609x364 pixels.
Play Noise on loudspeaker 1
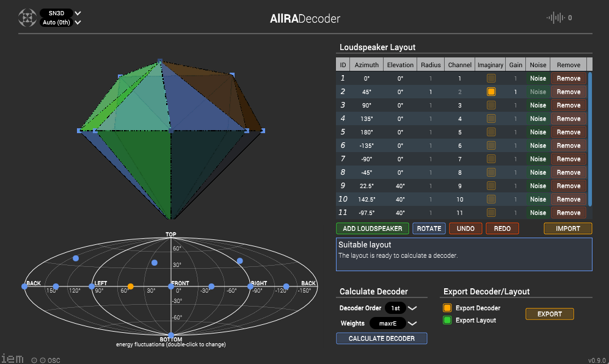(x=538, y=78)
